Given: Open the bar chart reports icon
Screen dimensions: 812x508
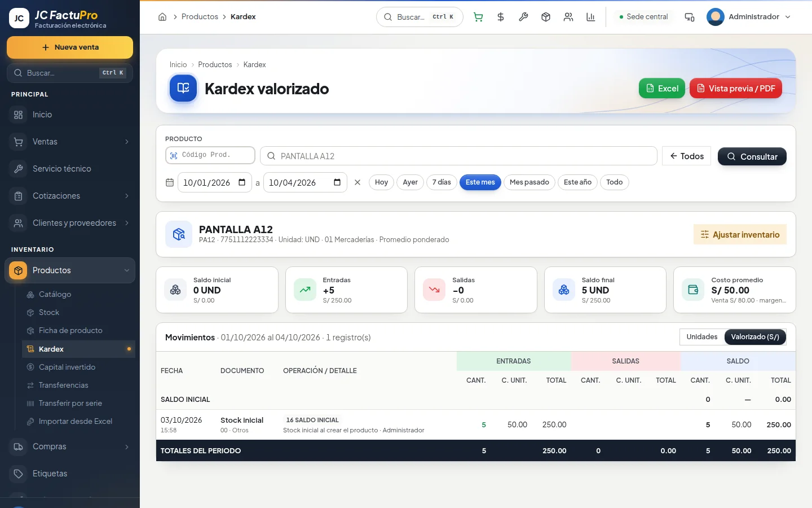Looking at the screenshot, I should (591, 17).
